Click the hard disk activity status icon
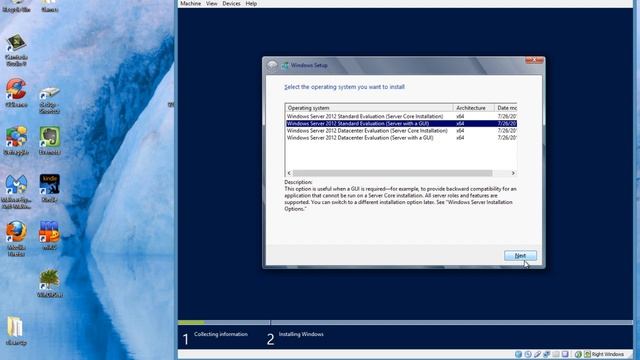This screenshot has height=360, width=640. coord(518,354)
